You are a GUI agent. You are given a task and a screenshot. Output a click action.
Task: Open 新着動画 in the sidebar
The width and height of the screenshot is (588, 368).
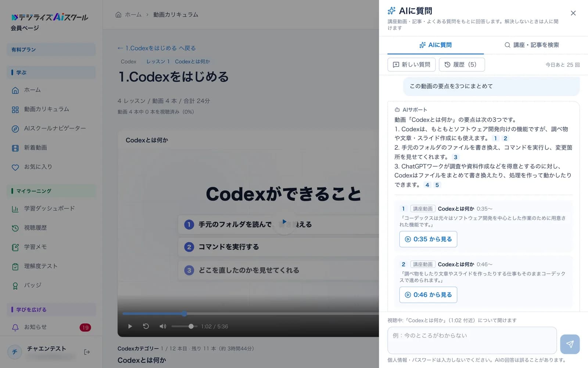[51, 148]
